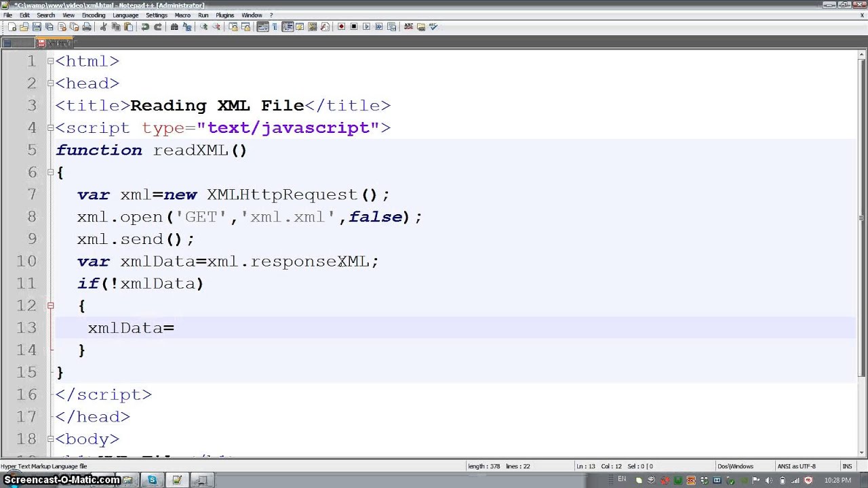Click the Paste toolbar icon
868x488 pixels.
pos(128,27)
